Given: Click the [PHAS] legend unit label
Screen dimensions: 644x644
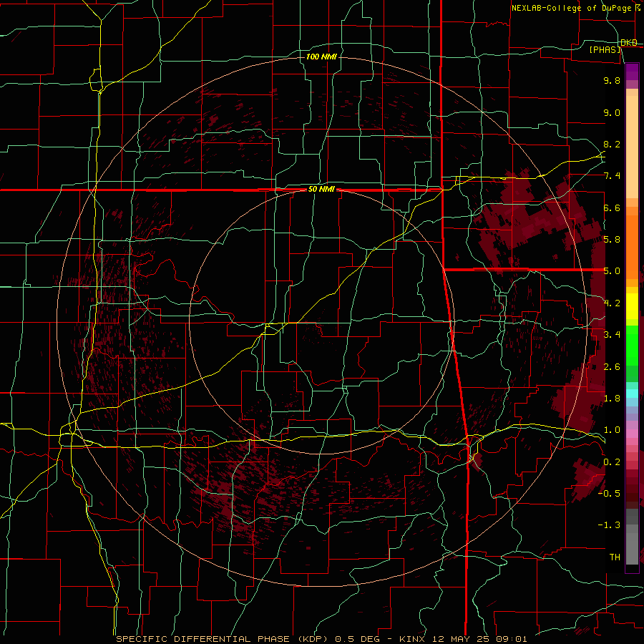Looking at the screenshot, I should (605, 49).
